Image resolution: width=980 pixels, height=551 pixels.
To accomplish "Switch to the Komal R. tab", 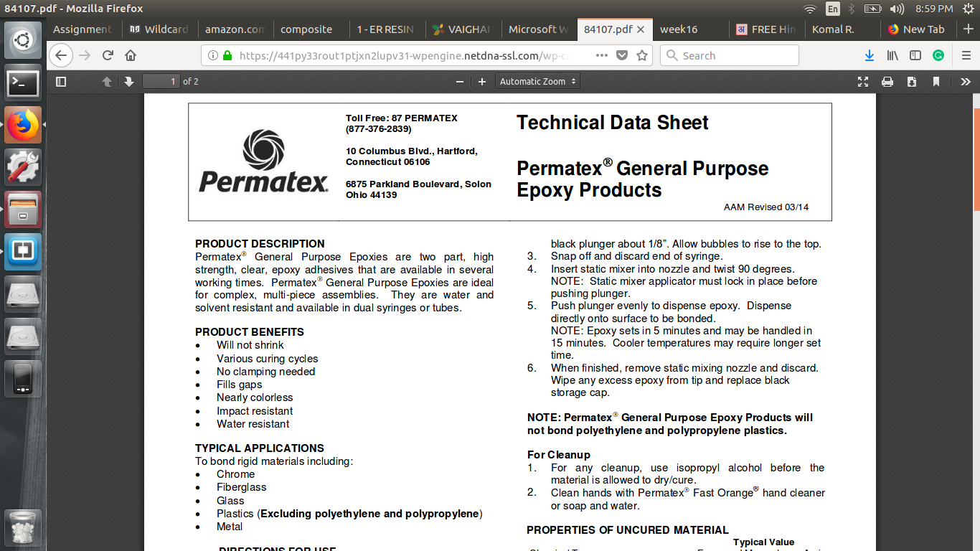I will click(841, 29).
